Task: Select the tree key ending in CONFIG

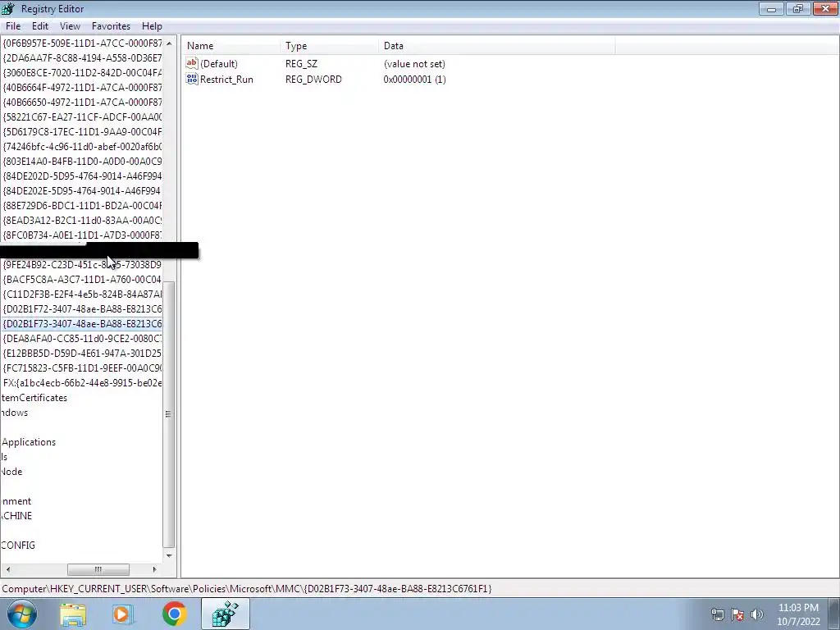Action: point(18,546)
